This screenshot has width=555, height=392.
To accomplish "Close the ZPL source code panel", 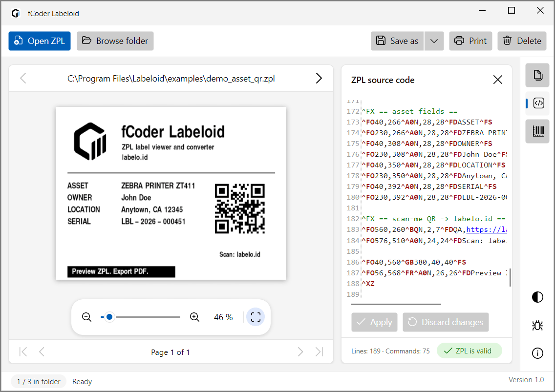I will (498, 80).
